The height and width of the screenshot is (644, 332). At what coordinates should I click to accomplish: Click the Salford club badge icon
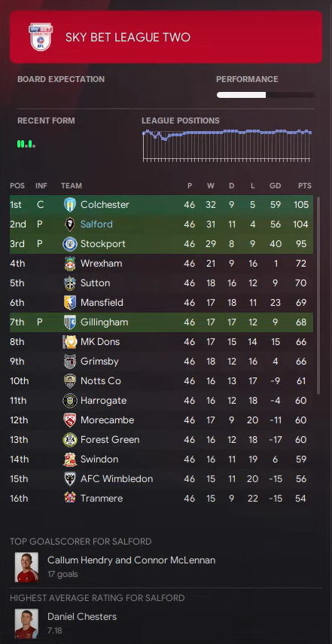pos(70,224)
